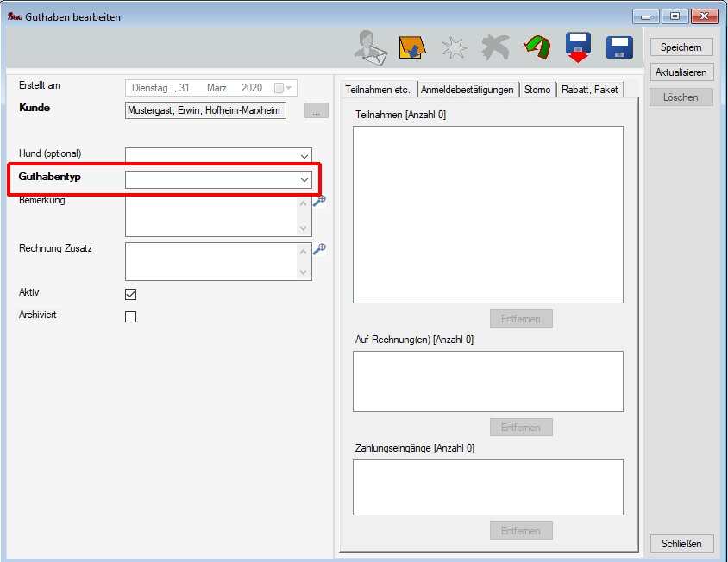Click the grayed-out starburst toolbar icon
This screenshot has width=728, height=562.
tap(454, 48)
